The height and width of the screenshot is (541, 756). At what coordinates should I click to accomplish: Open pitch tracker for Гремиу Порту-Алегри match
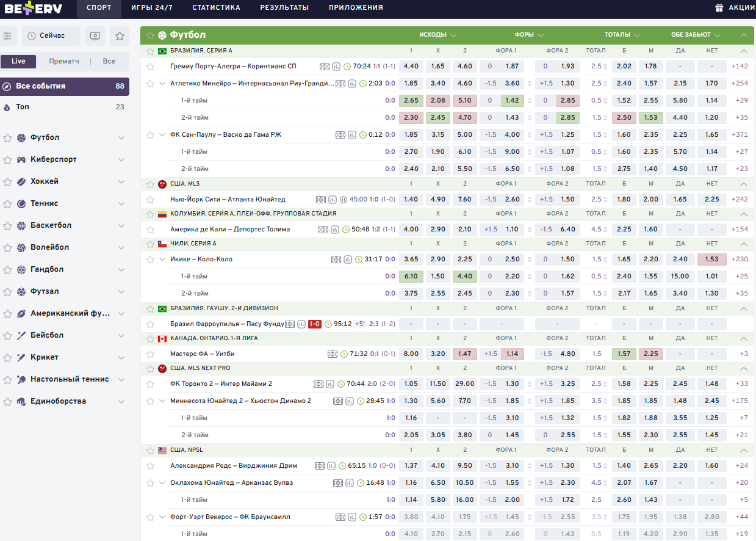pos(325,66)
